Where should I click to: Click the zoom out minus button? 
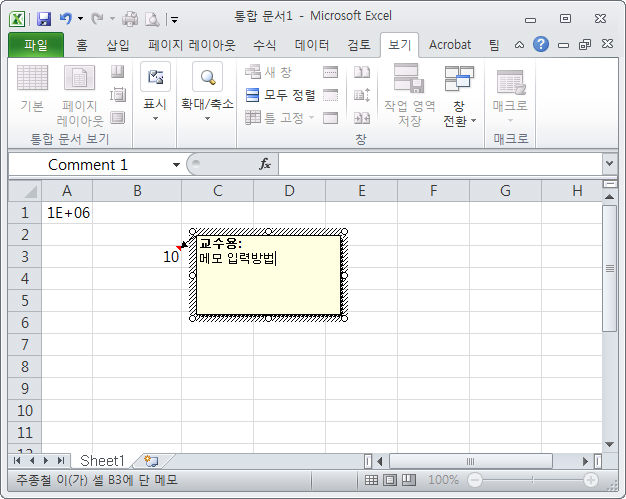coord(475,479)
